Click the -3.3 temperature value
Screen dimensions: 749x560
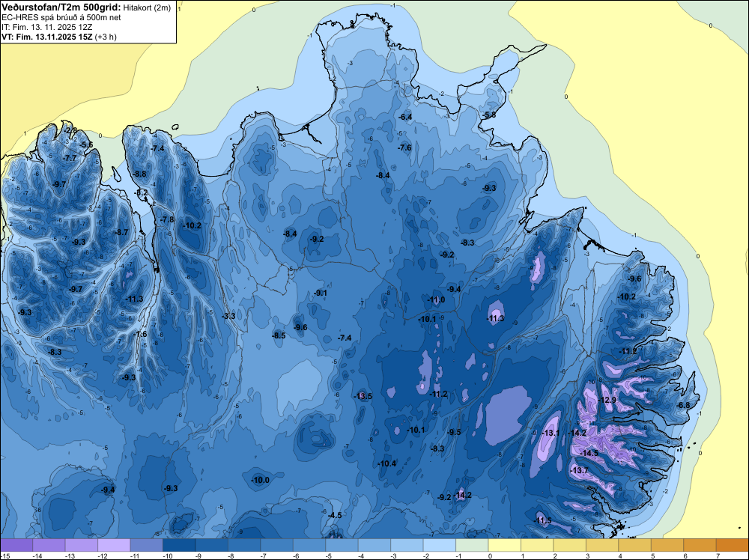(x=228, y=316)
